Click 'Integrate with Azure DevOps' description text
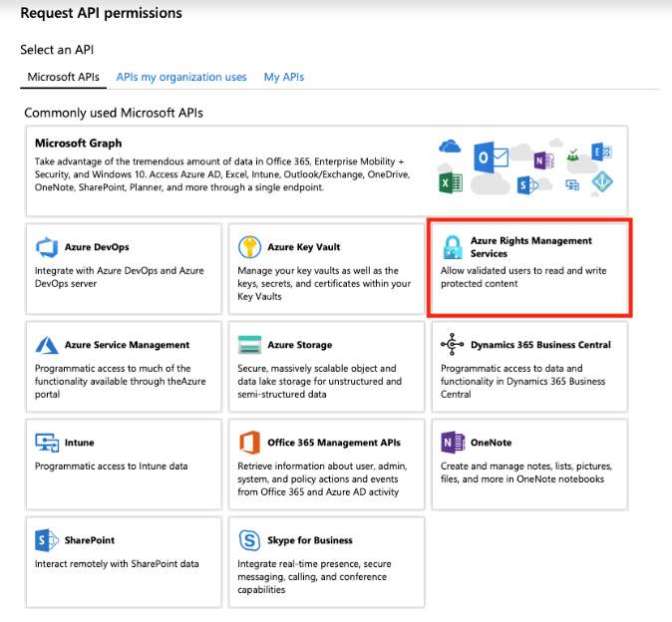This screenshot has height=622, width=672. (x=119, y=277)
